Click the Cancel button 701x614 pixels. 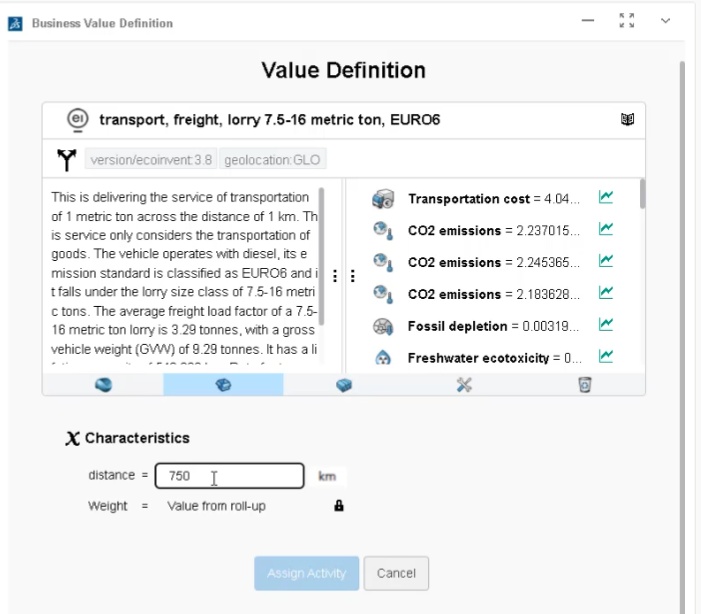pos(396,573)
